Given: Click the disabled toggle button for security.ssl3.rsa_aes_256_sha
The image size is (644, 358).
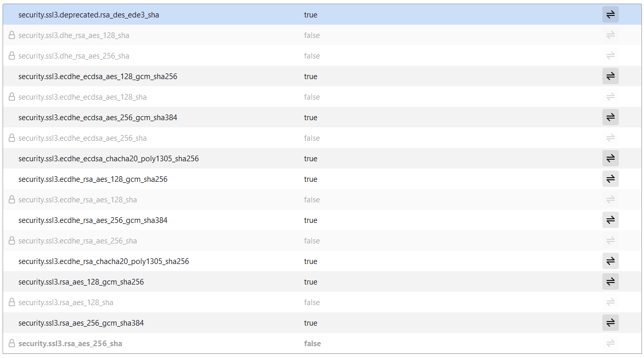Looking at the screenshot, I should [611, 344].
